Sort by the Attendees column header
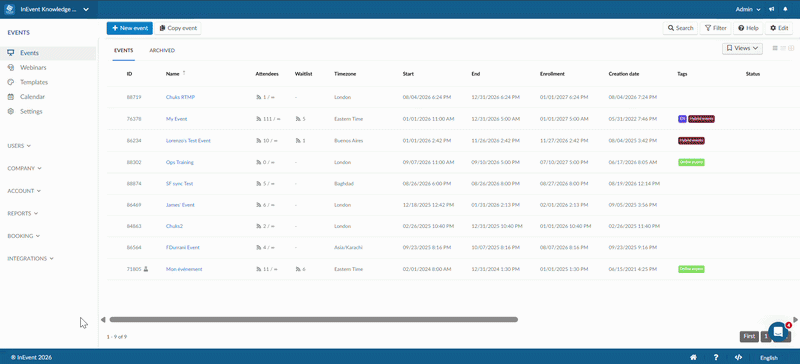Viewport: 800px width, 364px height. coord(267,74)
